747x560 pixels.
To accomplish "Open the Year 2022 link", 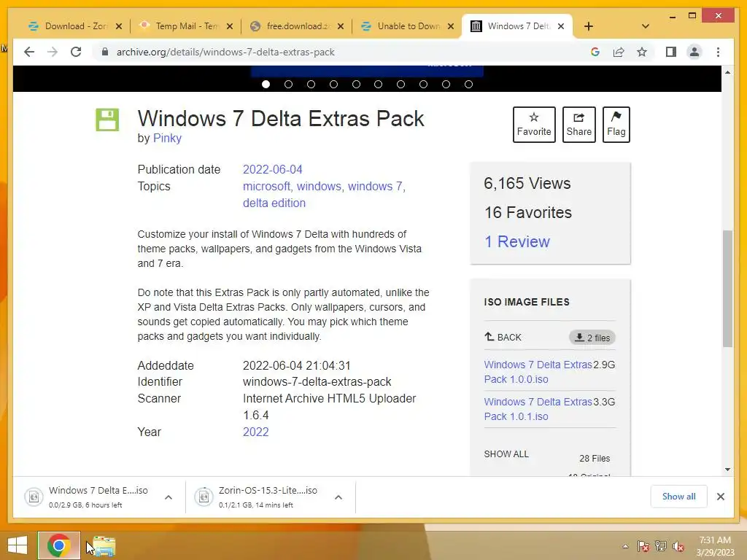I will pyautogui.click(x=256, y=432).
